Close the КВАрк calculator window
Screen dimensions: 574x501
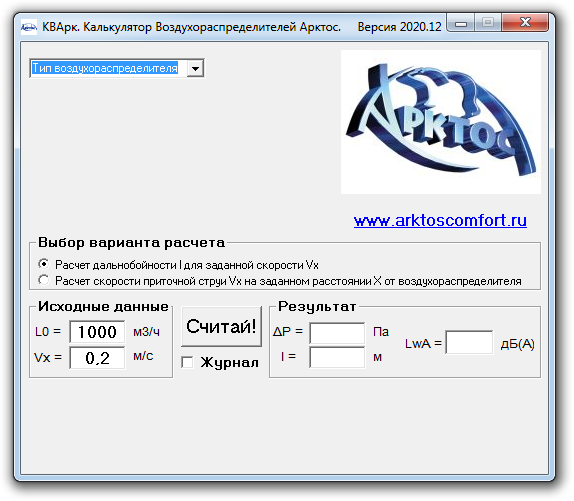pos(525,23)
